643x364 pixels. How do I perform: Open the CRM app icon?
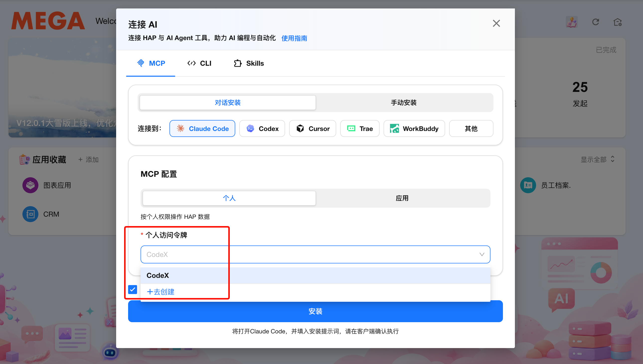[30, 214]
